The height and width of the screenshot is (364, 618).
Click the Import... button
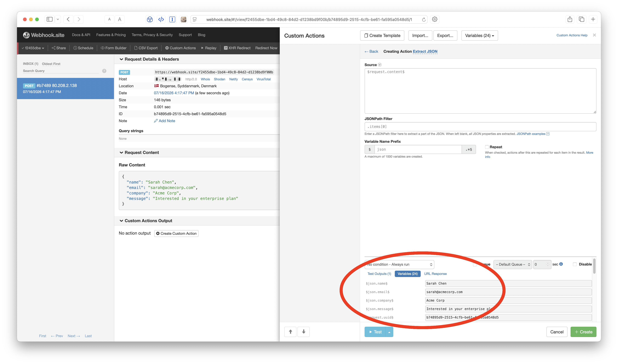[x=420, y=36]
